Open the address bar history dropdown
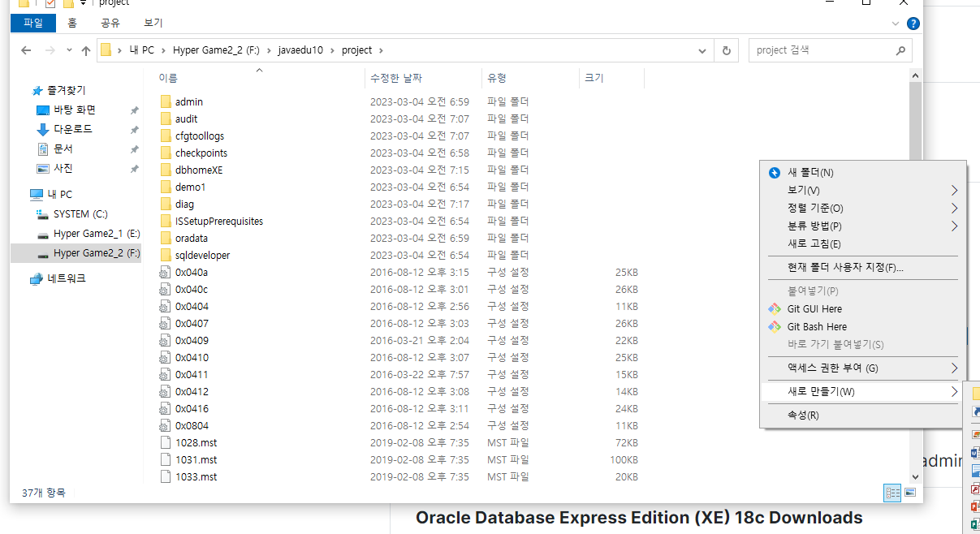 702,50
